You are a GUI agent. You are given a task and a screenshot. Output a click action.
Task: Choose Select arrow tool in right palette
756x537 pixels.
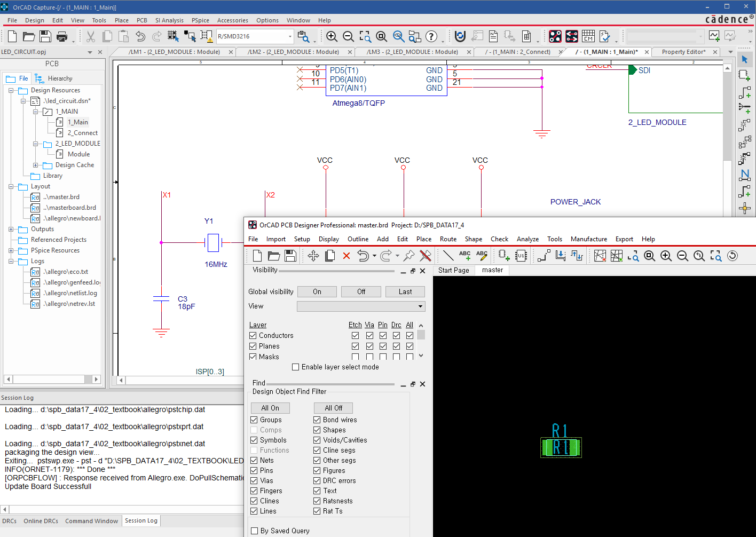pyautogui.click(x=745, y=59)
